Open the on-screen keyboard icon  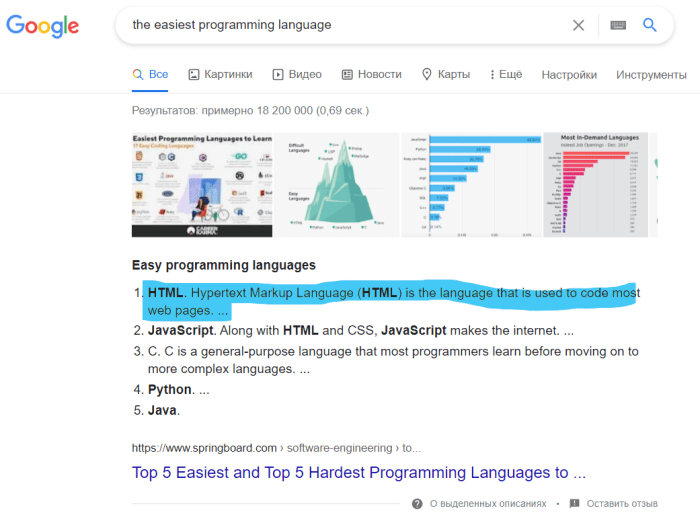point(618,25)
